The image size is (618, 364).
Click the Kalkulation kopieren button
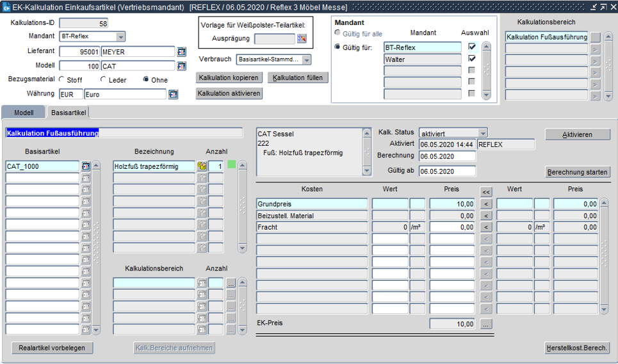(229, 78)
